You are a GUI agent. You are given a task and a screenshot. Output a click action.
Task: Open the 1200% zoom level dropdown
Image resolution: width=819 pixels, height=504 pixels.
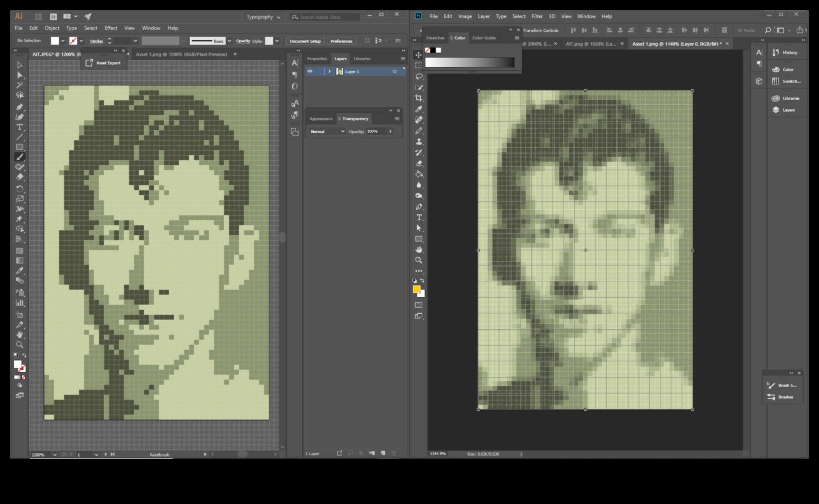[54, 455]
